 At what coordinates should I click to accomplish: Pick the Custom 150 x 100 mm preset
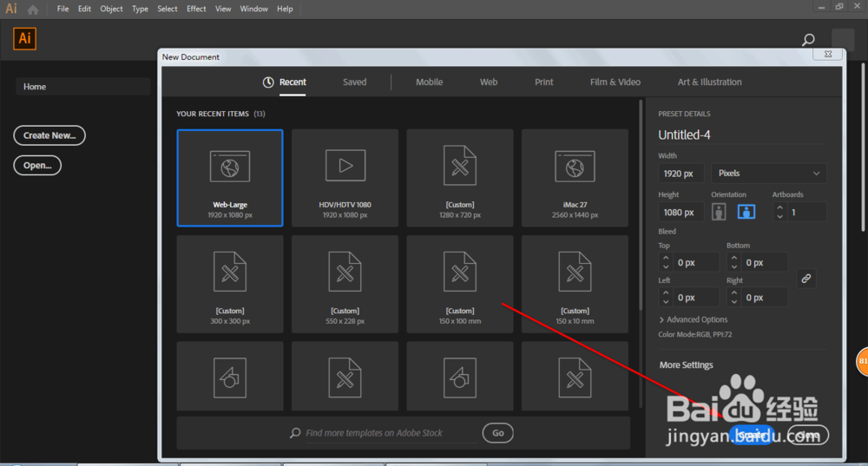click(460, 285)
